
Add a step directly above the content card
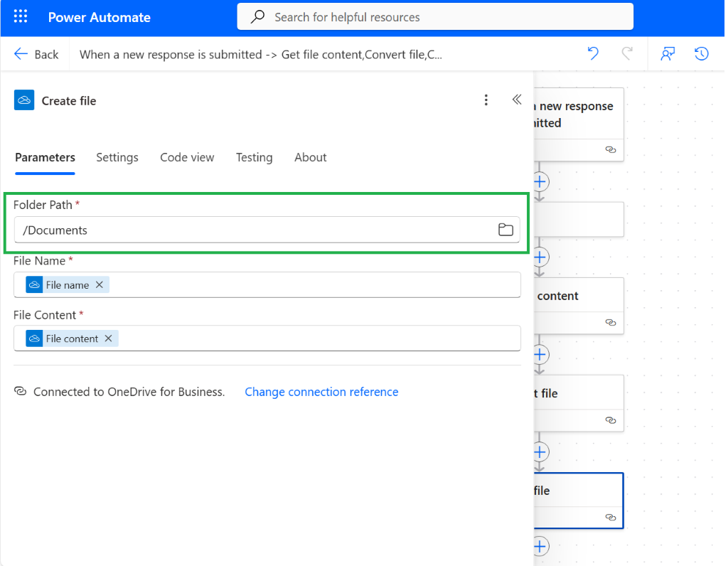click(540, 257)
